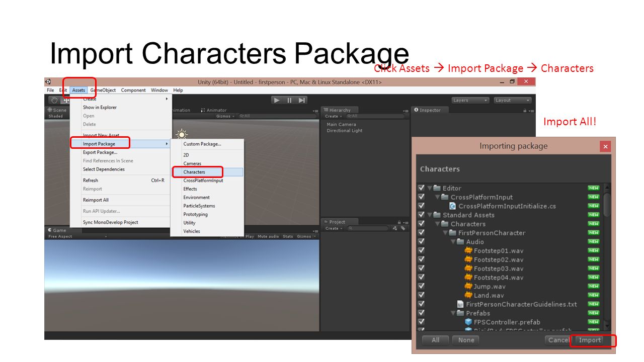The width and height of the screenshot is (644, 362).
Task: Open the Scene Gizmos dropdown
Action: tap(224, 116)
